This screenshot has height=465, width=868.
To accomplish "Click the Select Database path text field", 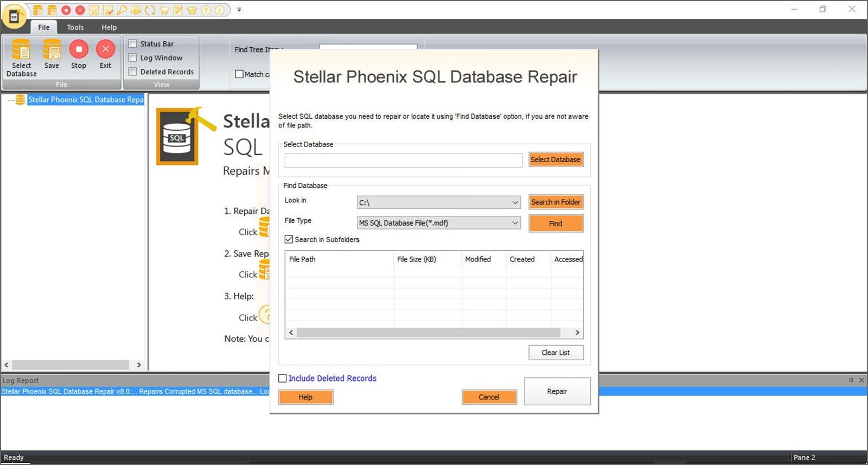I will pyautogui.click(x=403, y=160).
